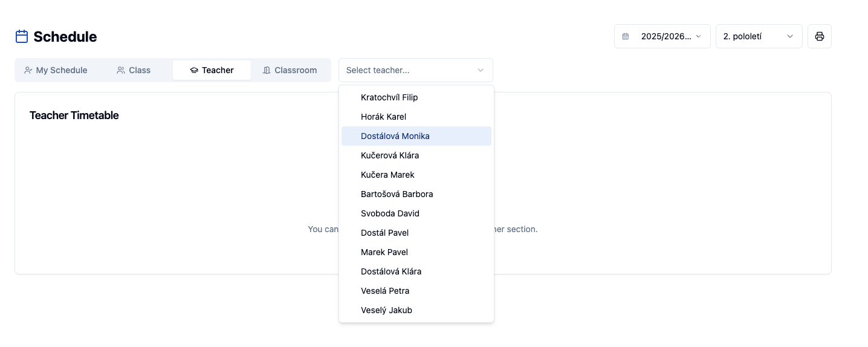Select Kučerová Klára in the dropdown
This screenshot has width=868, height=347.
pyautogui.click(x=416, y=155)
